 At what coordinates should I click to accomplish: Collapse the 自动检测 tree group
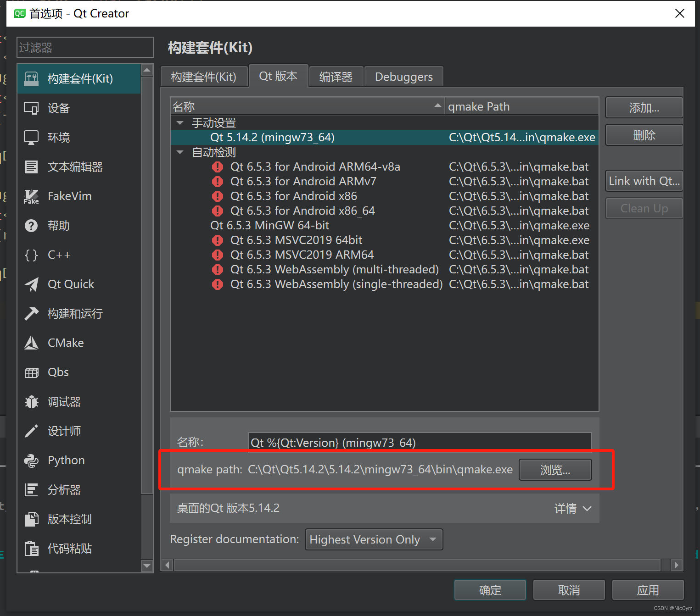click(x=180, y=152)
